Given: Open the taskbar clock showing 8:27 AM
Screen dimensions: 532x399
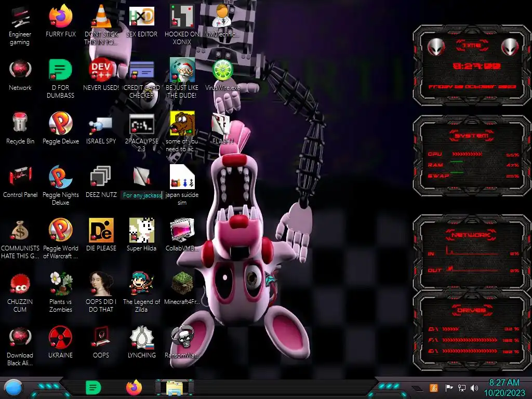Looking at the screenshot, I should pyautogui.click(x=504, y=388).
